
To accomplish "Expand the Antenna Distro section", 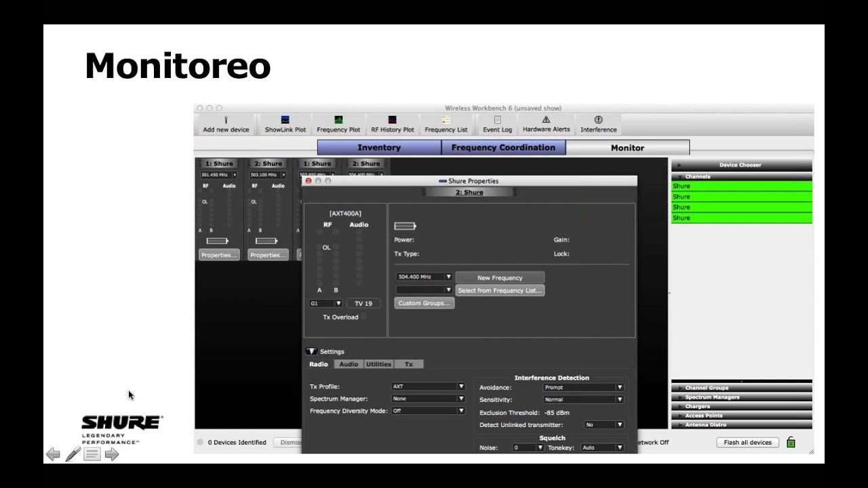I will (741, 425).
